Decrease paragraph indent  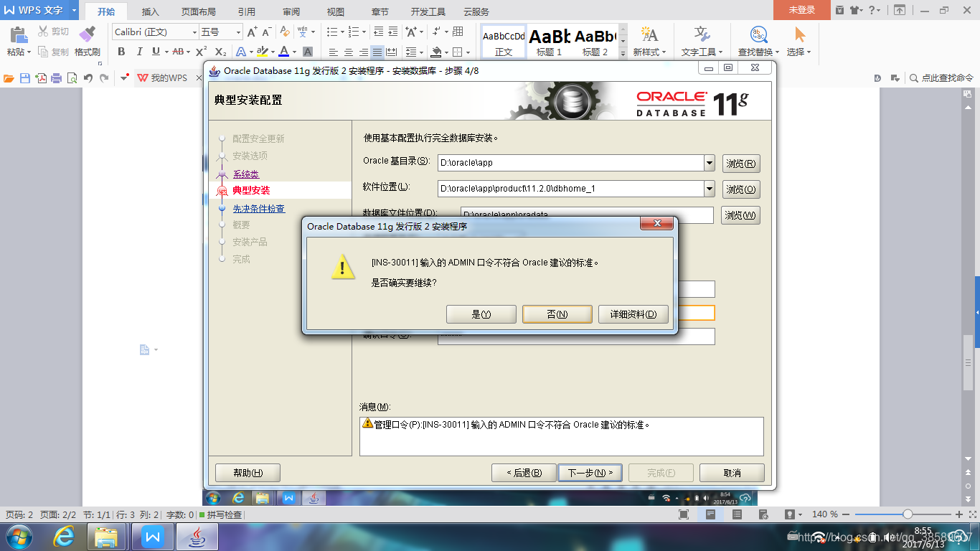[378, 32]
